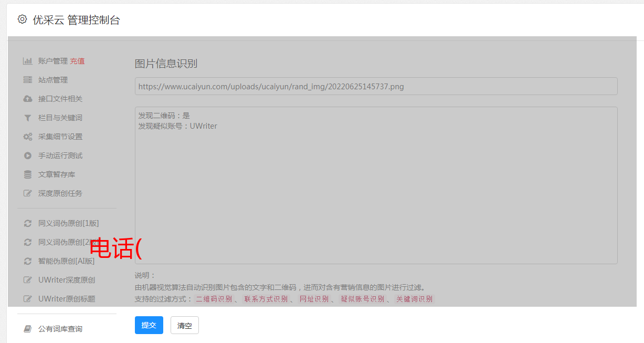Click the cloud upload icon for 接口文件相关

pyautogui.click(x=28, y=99)
